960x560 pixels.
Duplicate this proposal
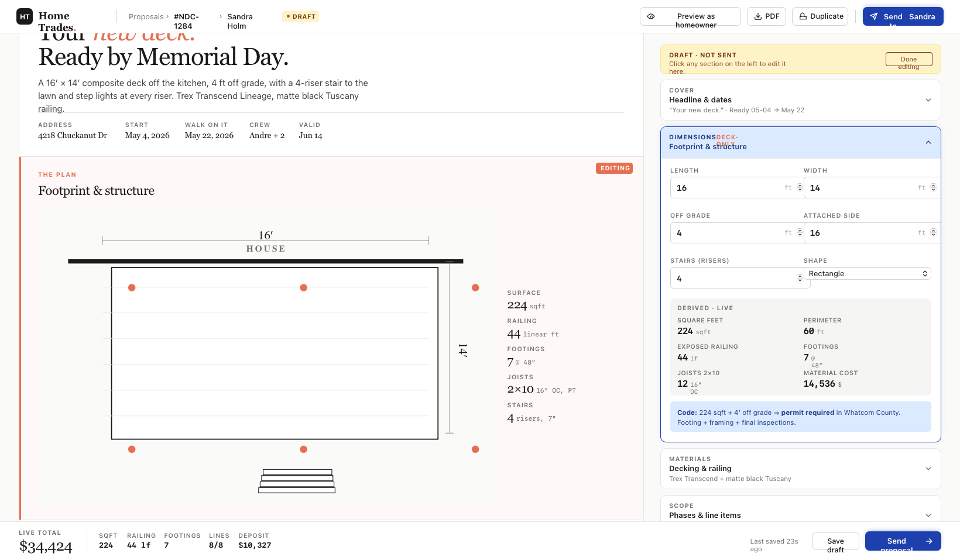click(x=821, y=16)
